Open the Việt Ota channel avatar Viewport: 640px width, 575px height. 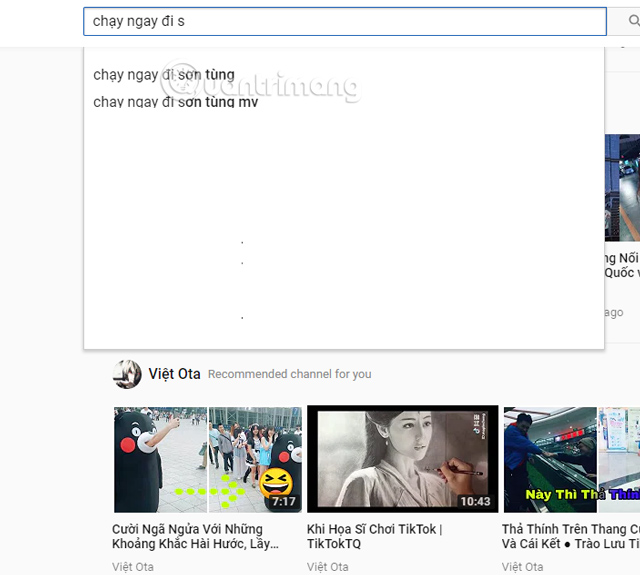pyautogui.click(x=127, y=374)
